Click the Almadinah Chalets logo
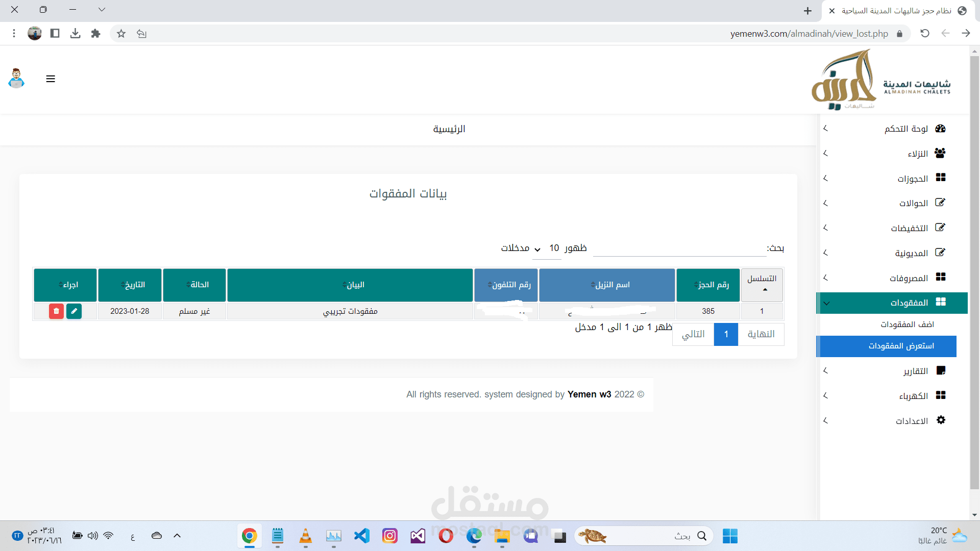 (x=880, y=80)
